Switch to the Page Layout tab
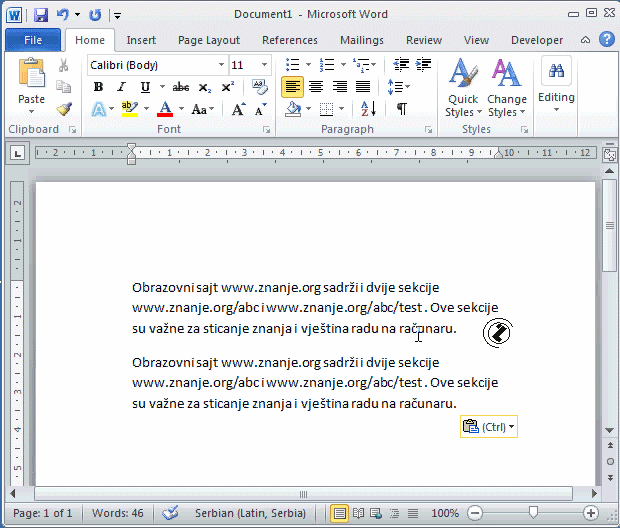 tap(208, 40)
